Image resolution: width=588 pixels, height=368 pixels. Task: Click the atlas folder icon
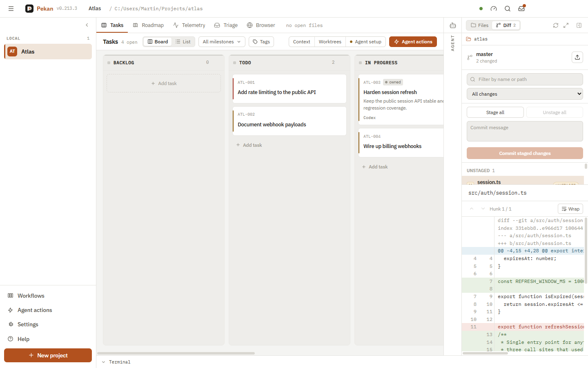[469, 39]
